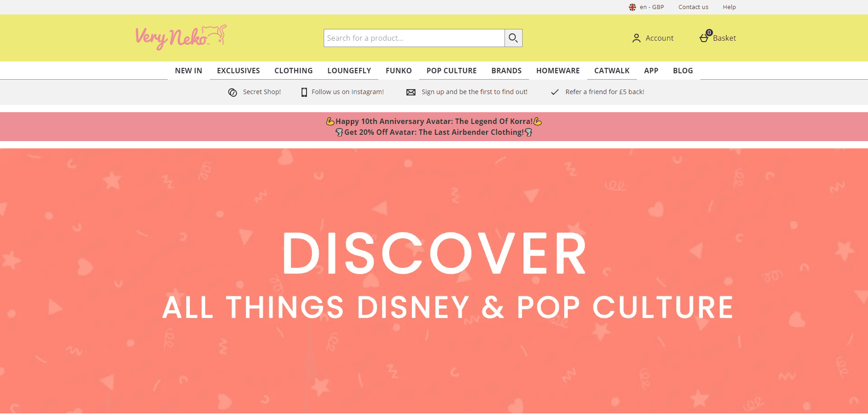The image size is (868, 418).
Task: Click Sign up and be the first link
Action: point(474,92)
